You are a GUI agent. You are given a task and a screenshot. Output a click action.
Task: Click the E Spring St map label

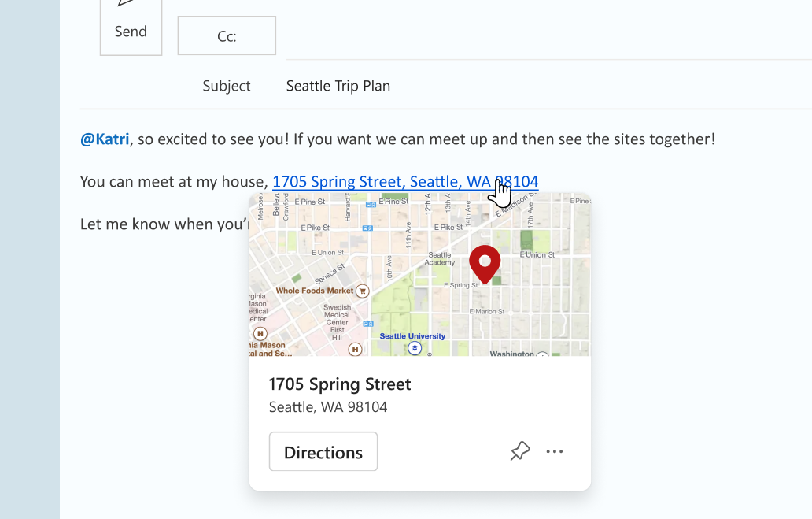[x=461, y=285]
